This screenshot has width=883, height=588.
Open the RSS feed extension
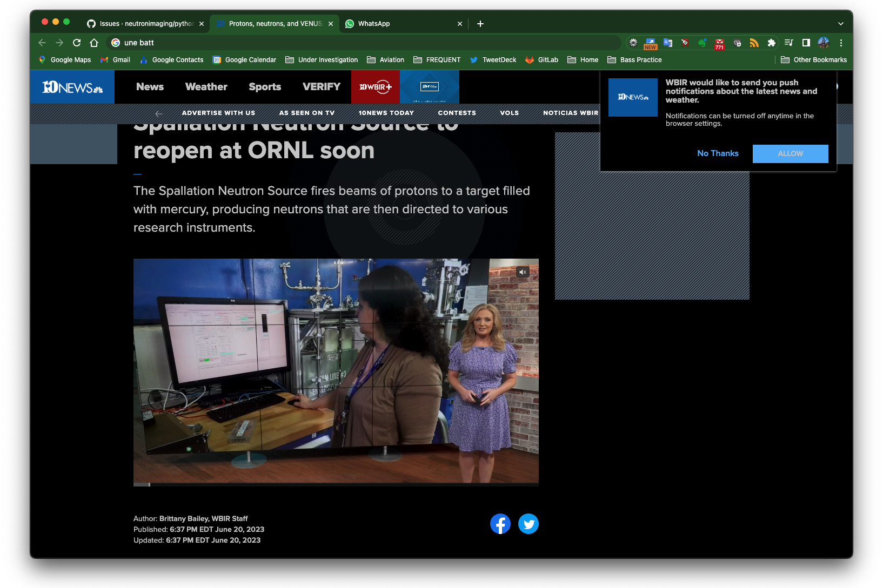click(754, 43)
